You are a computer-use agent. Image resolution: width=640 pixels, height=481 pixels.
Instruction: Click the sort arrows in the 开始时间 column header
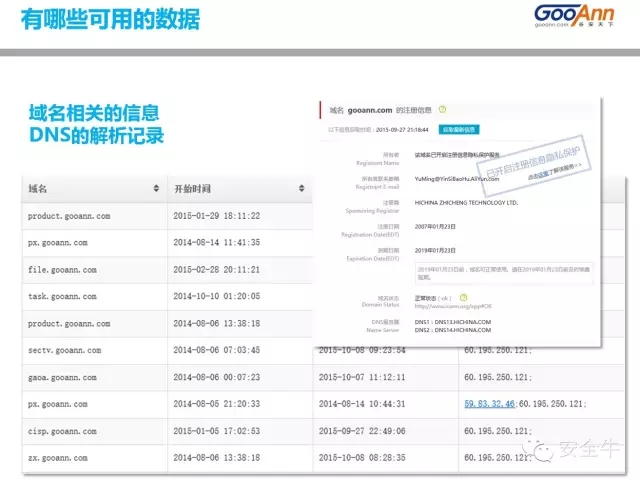coord(301,188)
